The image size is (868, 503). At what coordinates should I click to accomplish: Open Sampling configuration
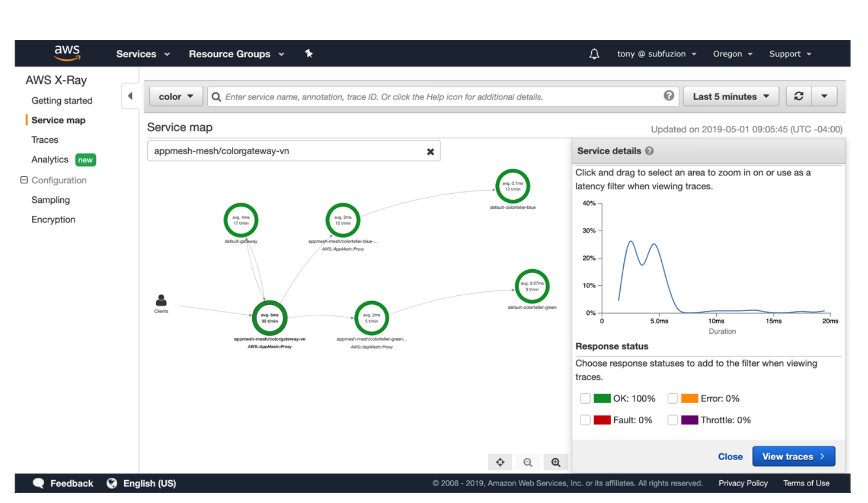[50, 200]
